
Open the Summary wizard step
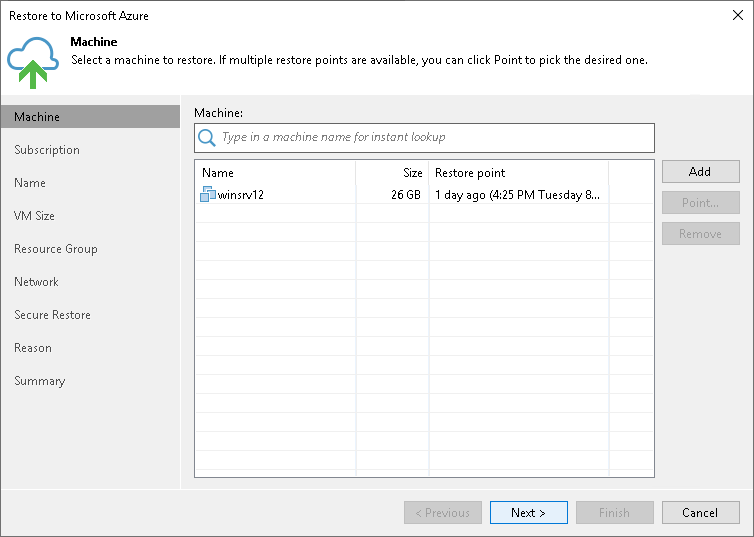pos(39,381)
